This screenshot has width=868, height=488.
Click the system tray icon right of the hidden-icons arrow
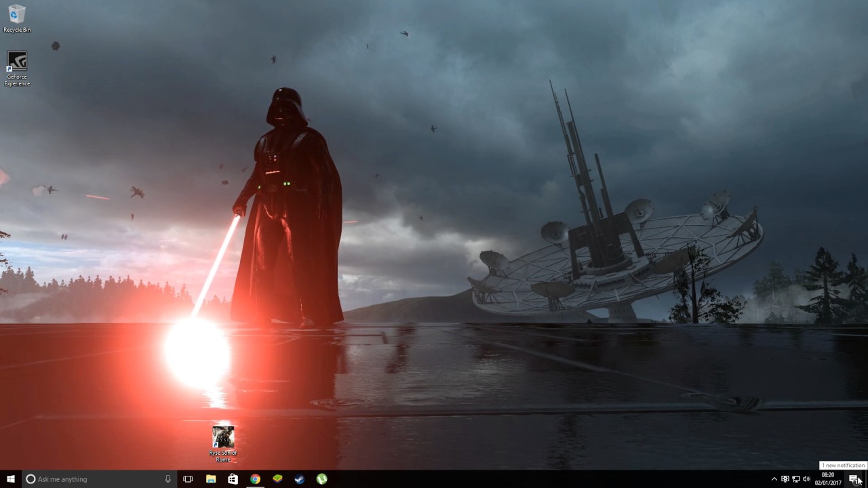(785, 479)
